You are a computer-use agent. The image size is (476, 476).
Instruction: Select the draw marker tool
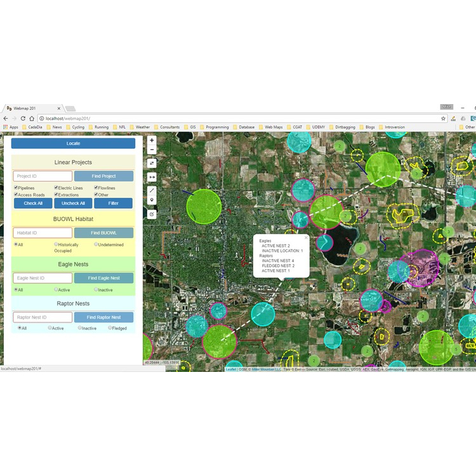pyautogui.click(x=152, y=200)
